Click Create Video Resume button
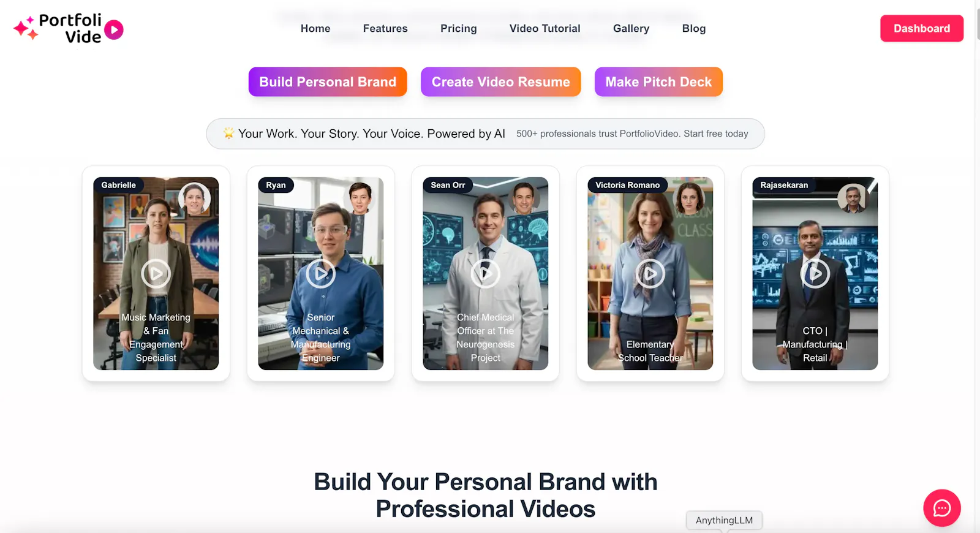 [x=501, y=81]
